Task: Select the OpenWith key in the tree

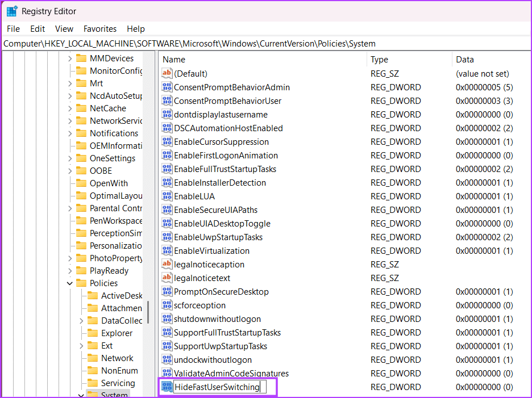Action: point(109,183)
